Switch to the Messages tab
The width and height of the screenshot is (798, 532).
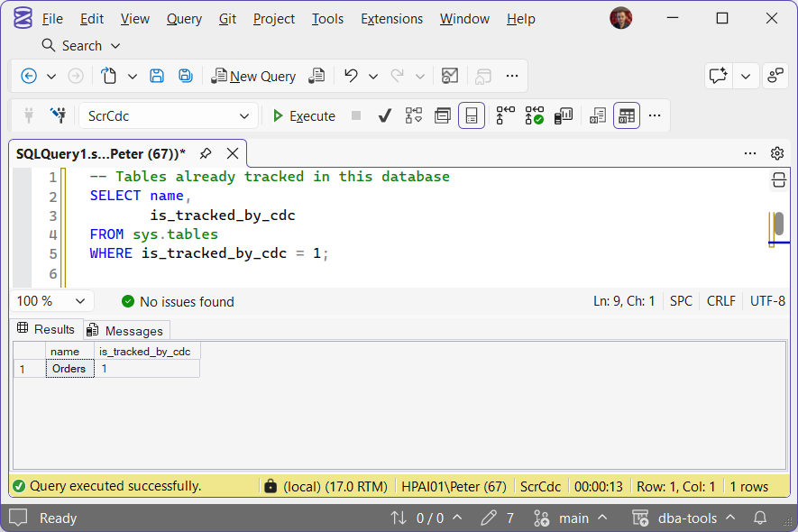coord(125,331)
